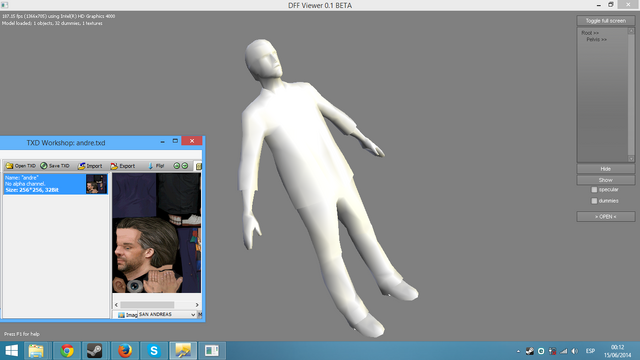640x360 pixels.
Task: Close the TXD Workshop window
Action: (192, 141)
